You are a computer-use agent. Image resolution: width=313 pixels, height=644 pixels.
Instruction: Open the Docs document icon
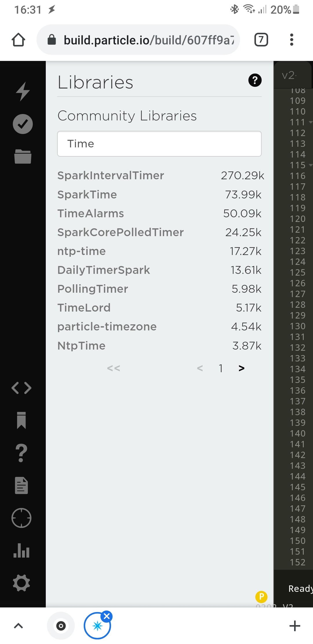coord(21,485)
